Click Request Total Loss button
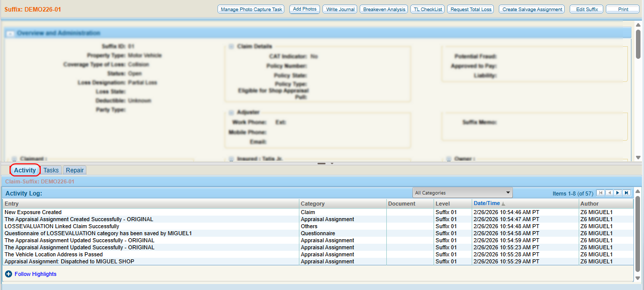Screen dimensions: 644x290 (x=471, y=10)
